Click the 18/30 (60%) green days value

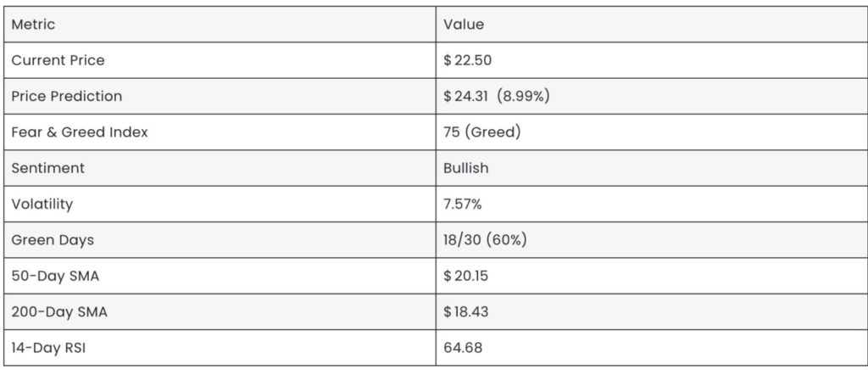point(485,240)
